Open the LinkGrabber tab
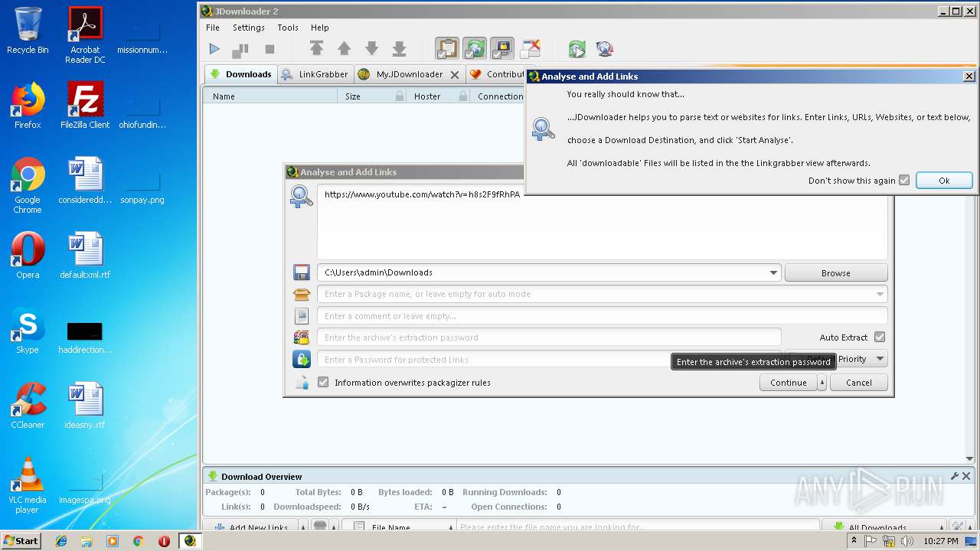This screenshot has height=551, width=980. [314, 74]
